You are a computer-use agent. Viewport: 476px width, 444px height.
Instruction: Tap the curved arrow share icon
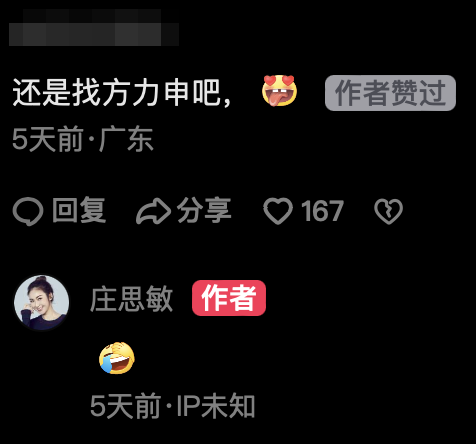pos(154,211)
